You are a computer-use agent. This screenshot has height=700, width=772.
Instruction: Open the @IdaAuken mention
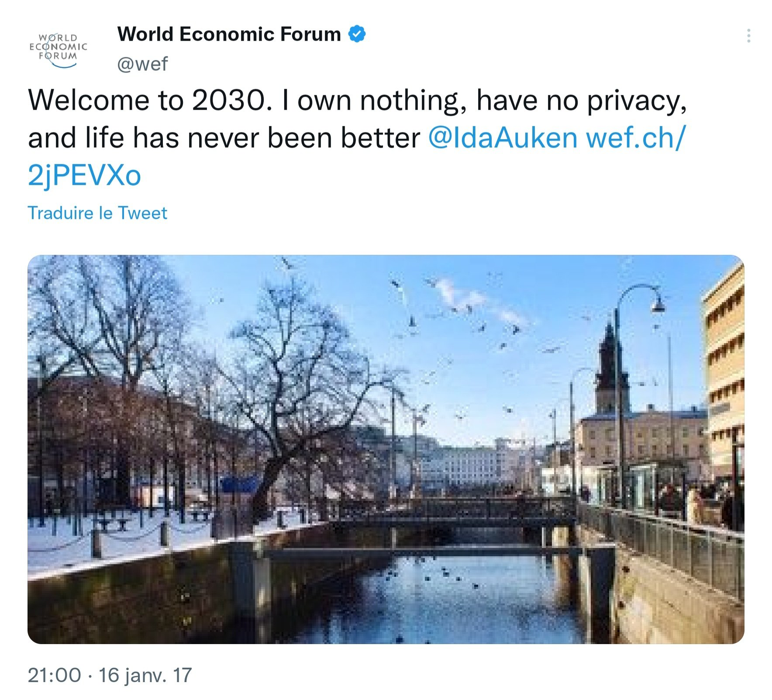pyautogui.click(x=503, y=138)
